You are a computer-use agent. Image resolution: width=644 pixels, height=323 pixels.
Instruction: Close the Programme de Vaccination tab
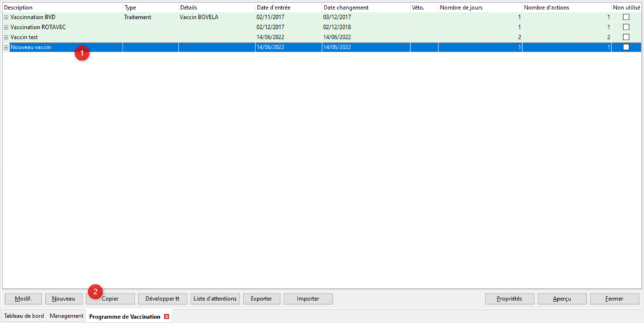click(x=167, y=317)
